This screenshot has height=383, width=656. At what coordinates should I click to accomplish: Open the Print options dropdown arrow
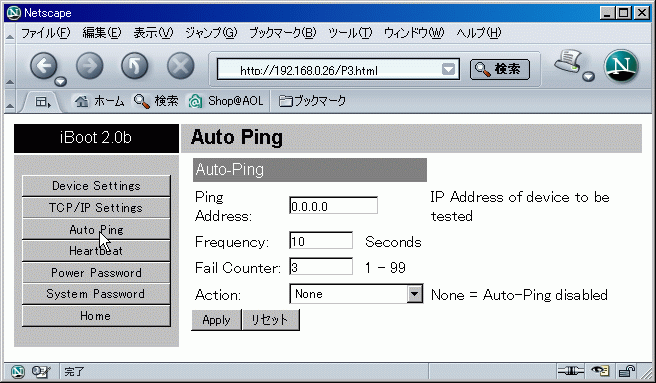point(589,76)
